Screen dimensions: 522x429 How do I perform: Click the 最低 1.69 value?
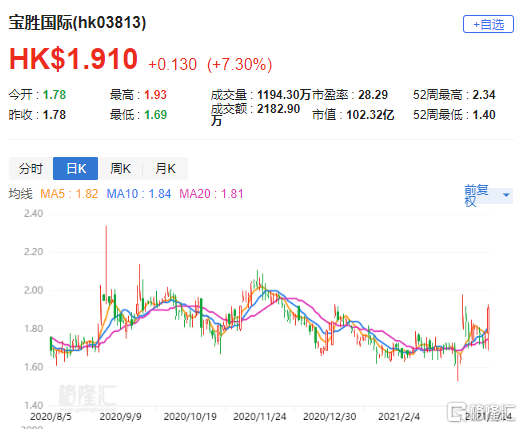click(x=155, y=115)
